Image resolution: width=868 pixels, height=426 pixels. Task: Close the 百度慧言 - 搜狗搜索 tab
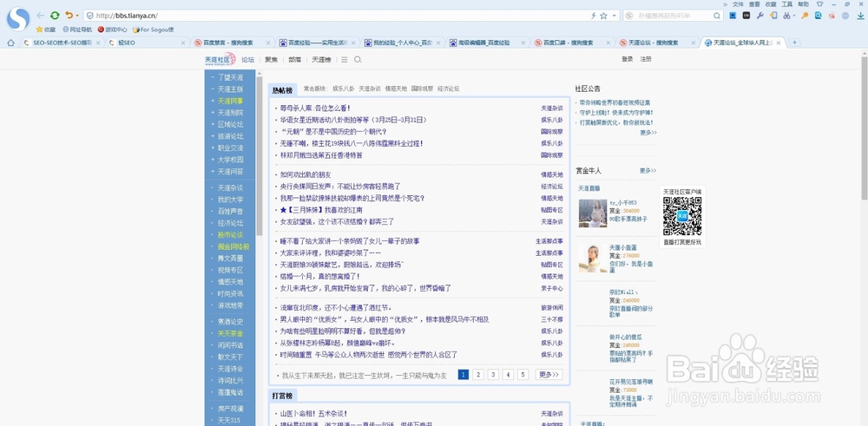point(268,43)
